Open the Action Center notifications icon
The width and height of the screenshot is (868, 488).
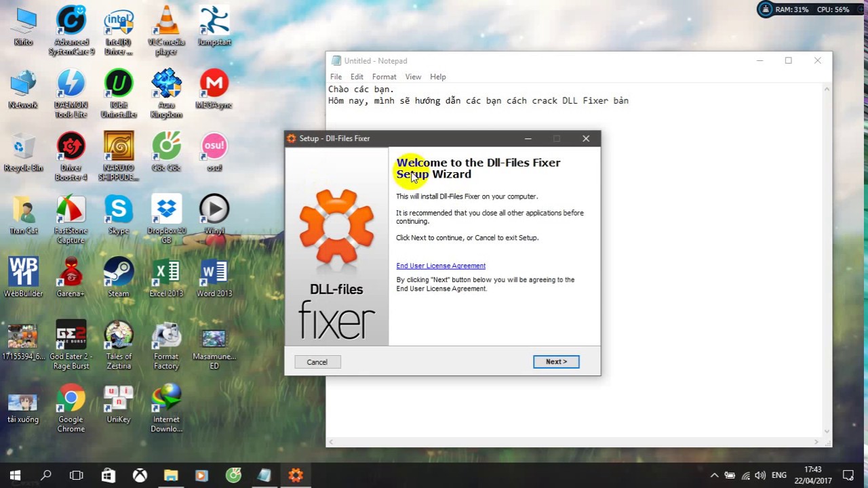[x=848, y=475]
